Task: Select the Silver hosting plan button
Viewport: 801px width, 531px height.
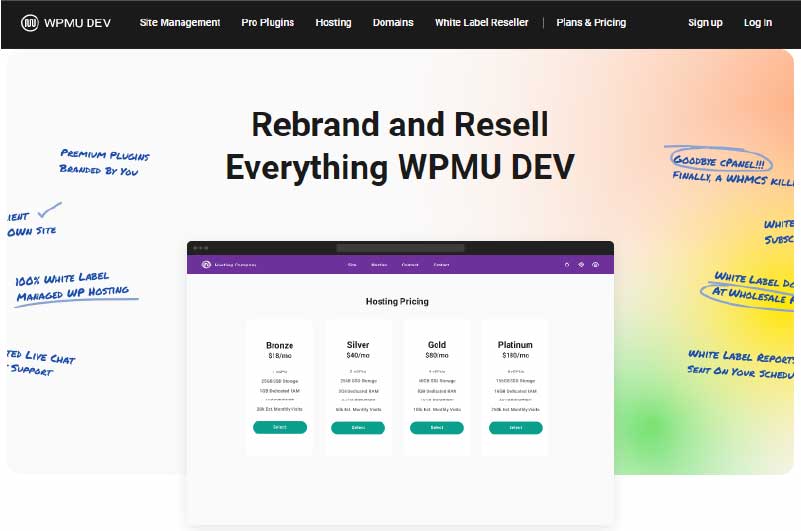Action: (358, 428)
